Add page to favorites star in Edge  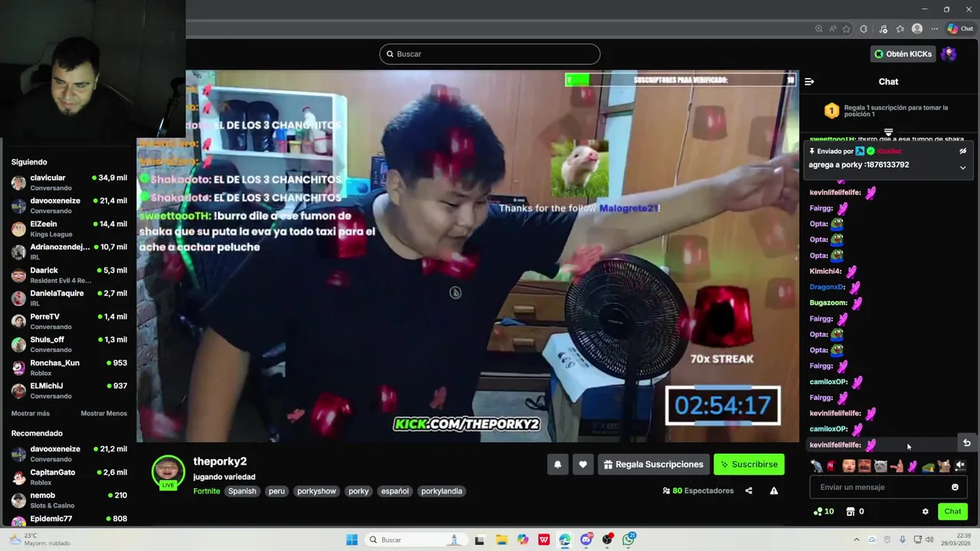[x=846, y=28]
